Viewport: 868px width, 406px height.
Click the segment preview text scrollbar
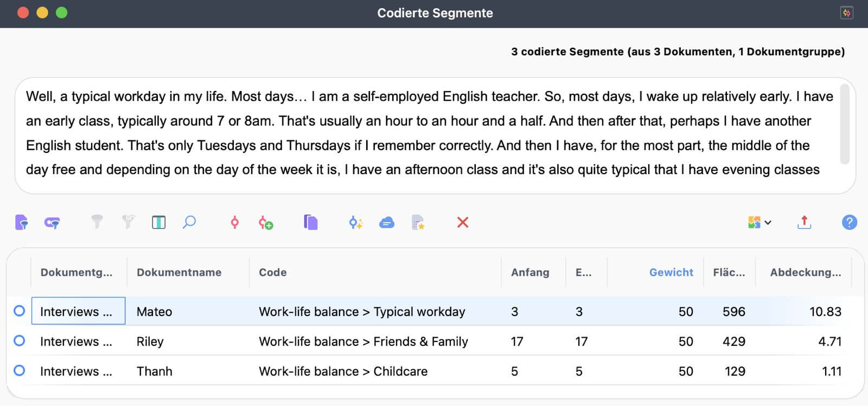(x=844, y=124)
